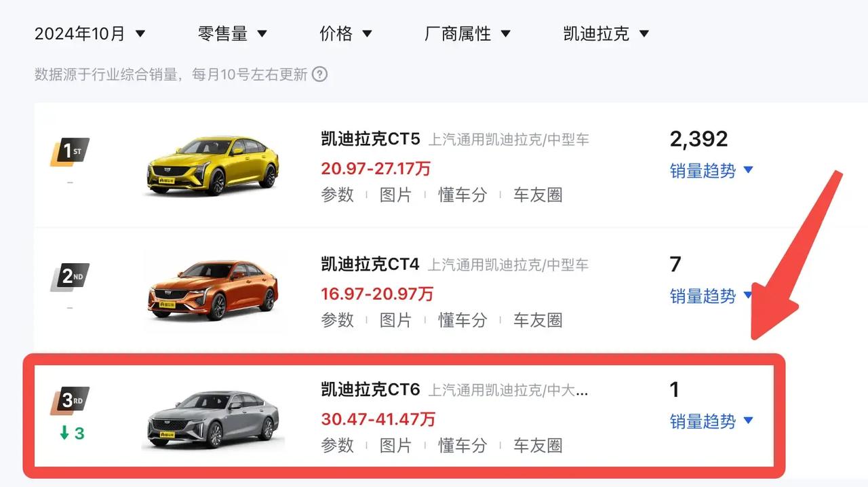Image resolution: width=868 pixels, height=487 pixels.
Task: Click the 1st place rank badge
Action: (x=70, y=152)
